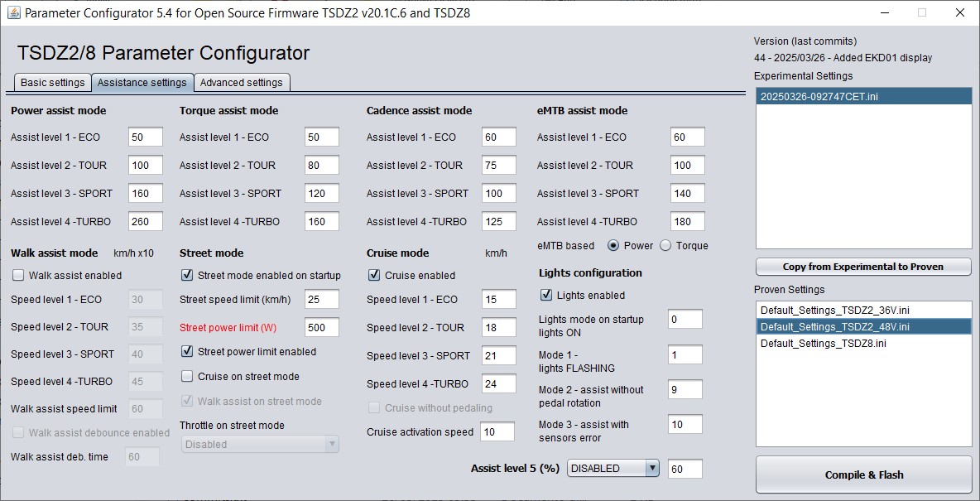Viewport: 980px width, 501px height.
Task: Click Cruise speed level 3 SPORT field
Action: [x=499, y=356]
